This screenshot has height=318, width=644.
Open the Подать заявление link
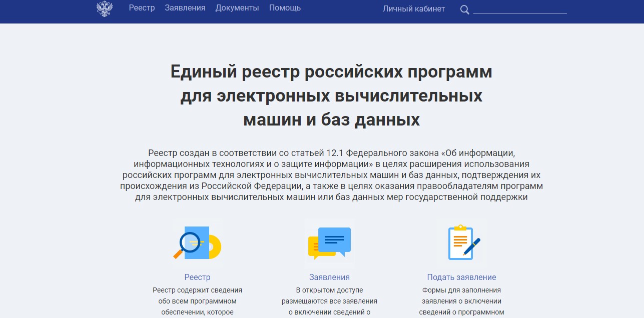click(x=461, y=277)
